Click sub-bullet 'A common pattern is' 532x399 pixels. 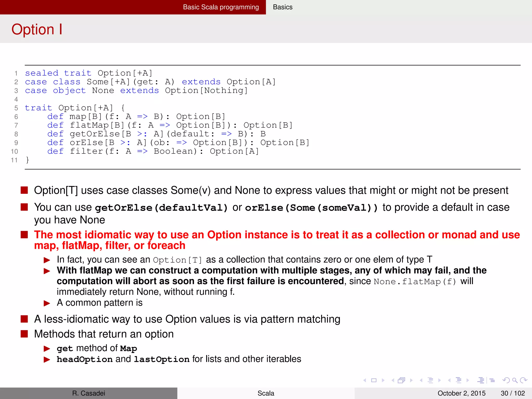pos(99,303)
